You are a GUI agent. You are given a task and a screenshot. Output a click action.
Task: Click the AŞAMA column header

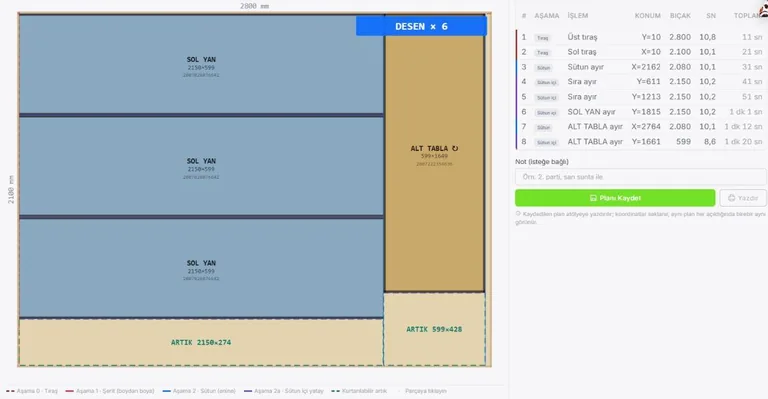pyautogui.click(x=547, y=16)
